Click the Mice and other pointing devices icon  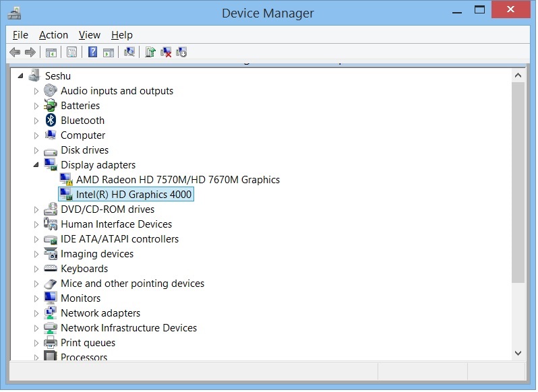point(51,284)
